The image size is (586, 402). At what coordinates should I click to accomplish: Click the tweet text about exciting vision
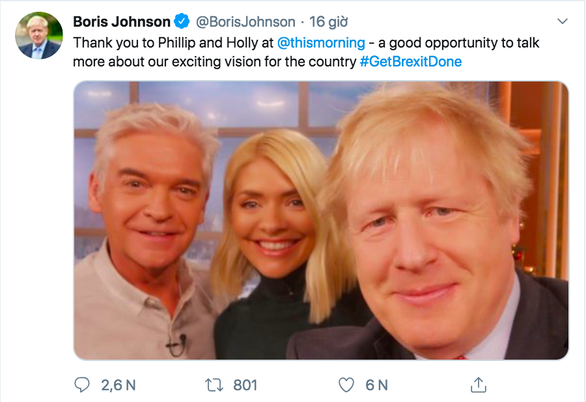[x=306, y=52]
